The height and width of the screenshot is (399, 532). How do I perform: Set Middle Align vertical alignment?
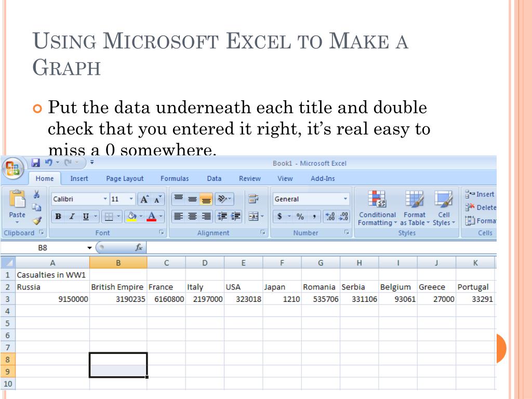click(192, 199)
